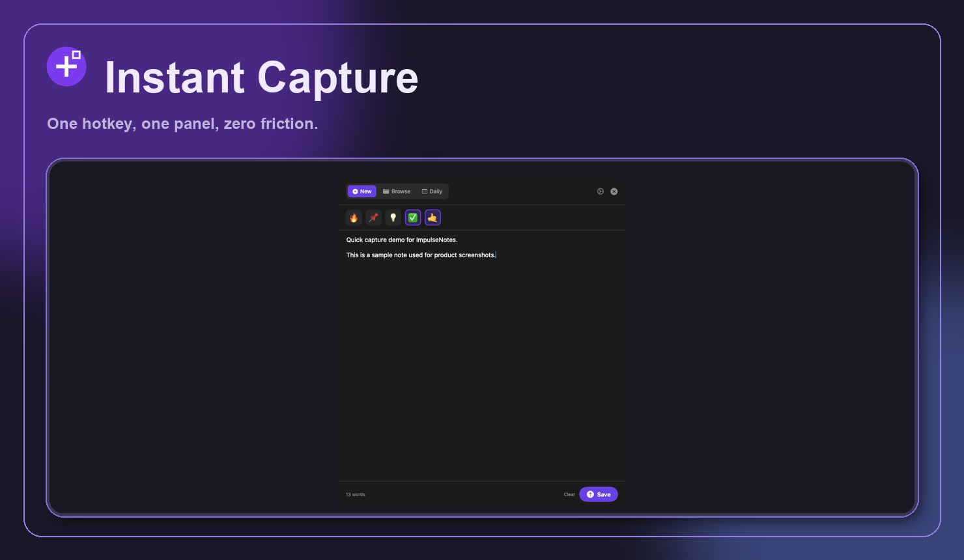The width and height of the screenshot is (964, 560).
Task: Click the calendar icon on Daily tab
Action: (423, 191)
